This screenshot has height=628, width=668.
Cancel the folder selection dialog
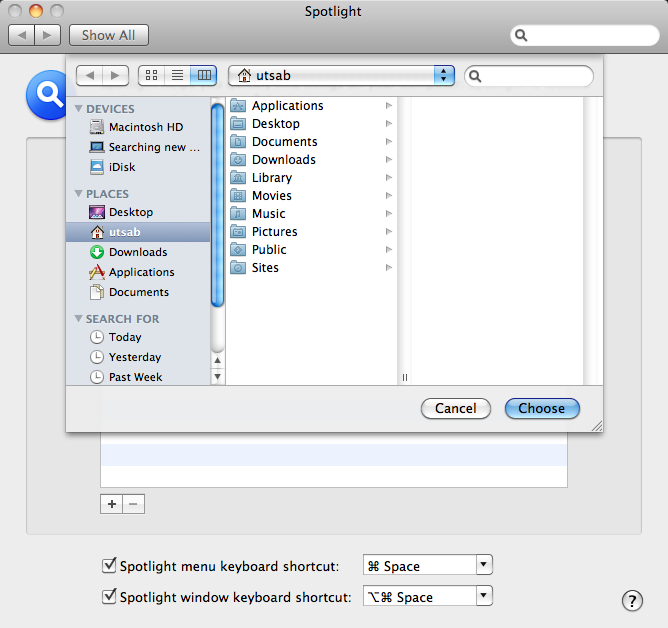pos(455,409)
